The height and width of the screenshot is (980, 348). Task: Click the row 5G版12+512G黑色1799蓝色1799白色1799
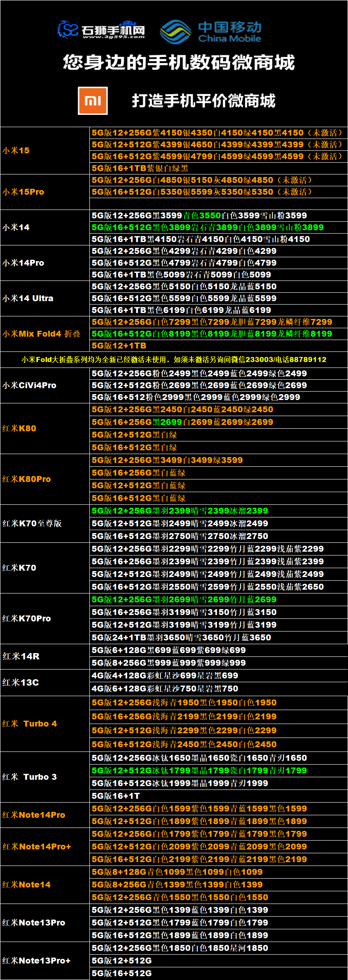(219, 923)
